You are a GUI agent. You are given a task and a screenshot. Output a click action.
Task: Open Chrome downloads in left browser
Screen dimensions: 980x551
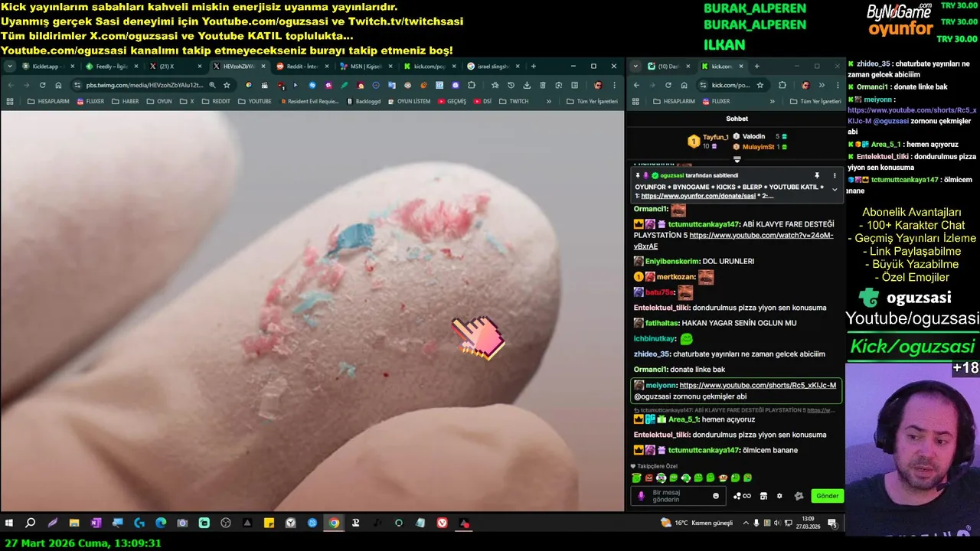(527, 85)
